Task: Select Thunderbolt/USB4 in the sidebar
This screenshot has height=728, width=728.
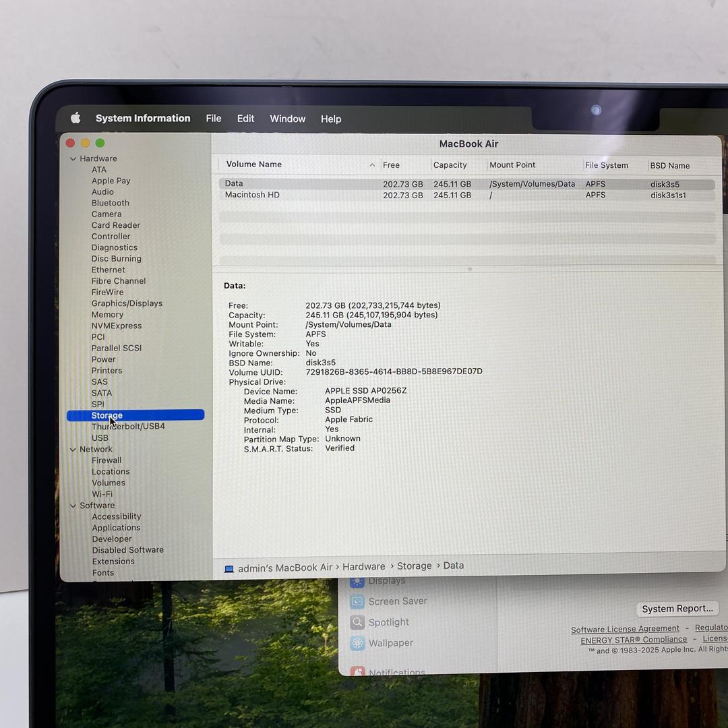Action: [128, 426]
